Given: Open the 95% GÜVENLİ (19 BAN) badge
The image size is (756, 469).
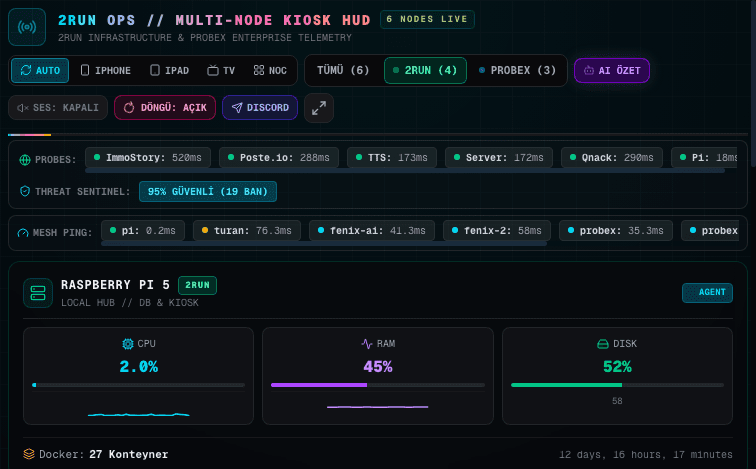Looking at the screenshot, I should point(208,191).
